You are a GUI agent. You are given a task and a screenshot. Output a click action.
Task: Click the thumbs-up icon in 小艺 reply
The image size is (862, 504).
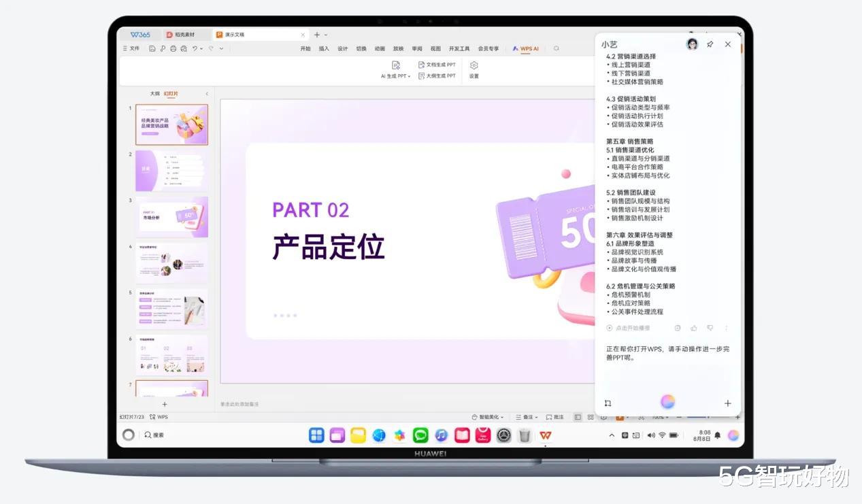coord(694,328)
